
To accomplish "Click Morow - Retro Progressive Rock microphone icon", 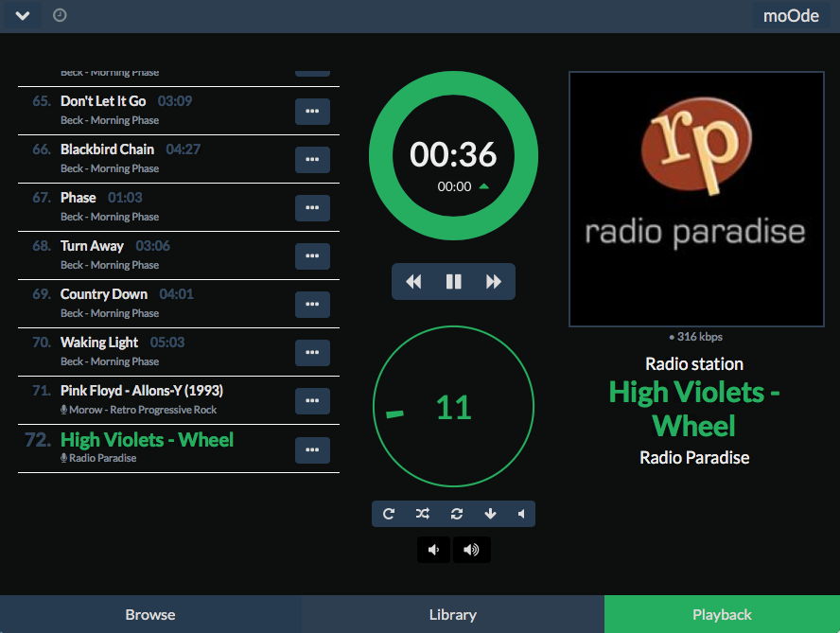I will [x=63, y=410].
